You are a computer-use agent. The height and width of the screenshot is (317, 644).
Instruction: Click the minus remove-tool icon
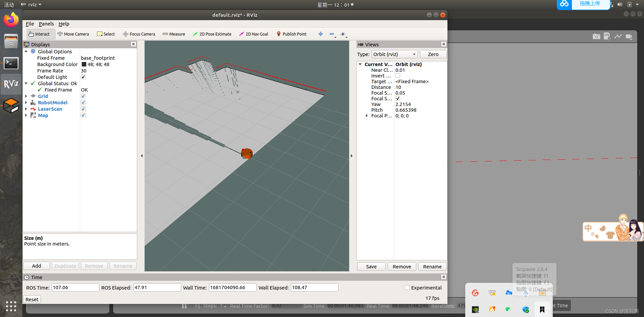(x=332, y=34)
